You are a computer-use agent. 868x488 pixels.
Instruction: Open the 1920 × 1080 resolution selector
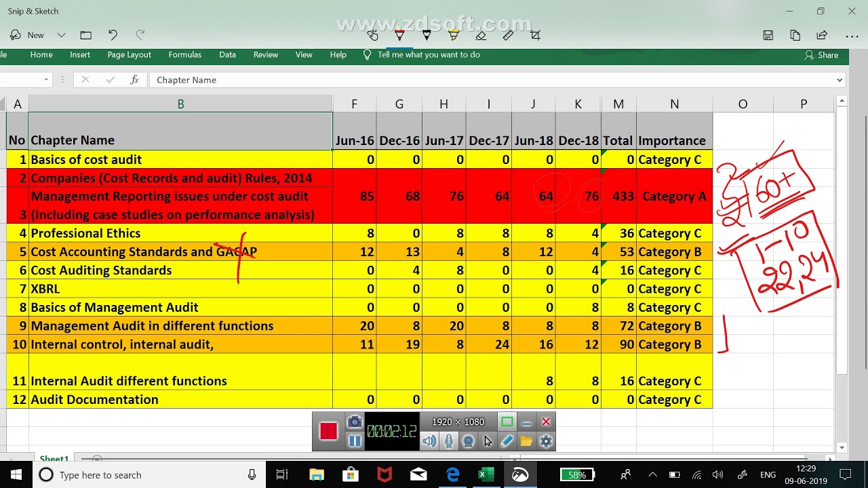(458, 422)
